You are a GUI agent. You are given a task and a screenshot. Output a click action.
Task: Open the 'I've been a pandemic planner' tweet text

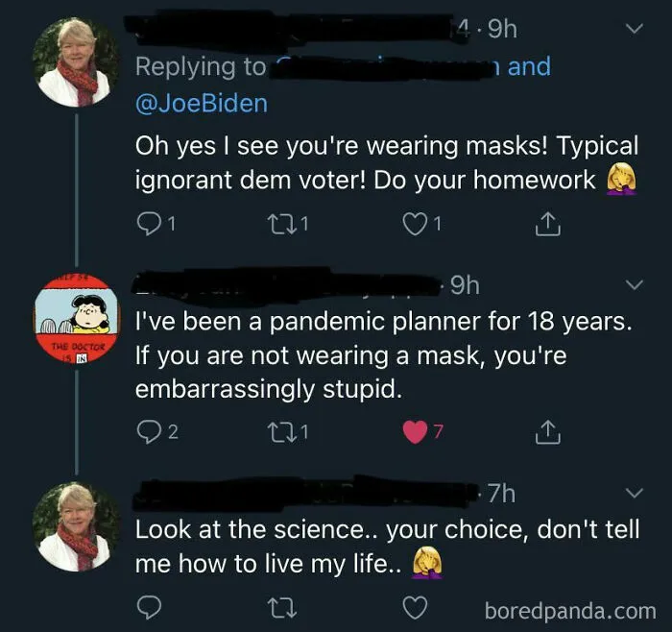[384, 355]
